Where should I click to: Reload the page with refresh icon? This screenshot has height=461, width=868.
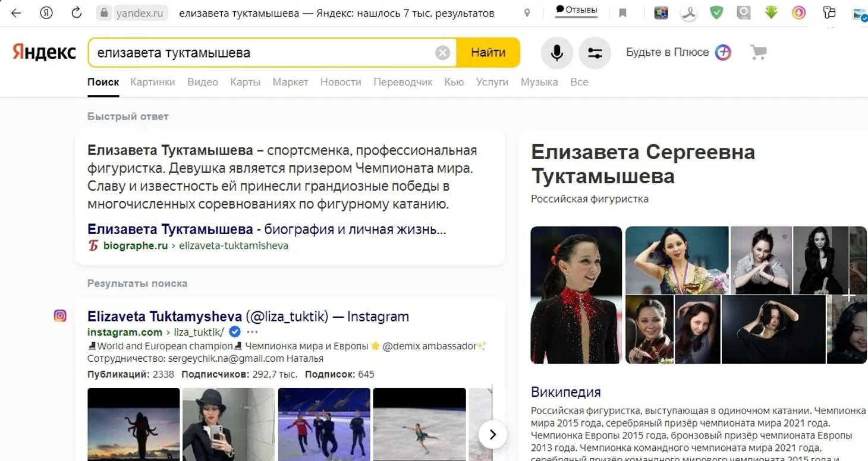tap(76, 13)
